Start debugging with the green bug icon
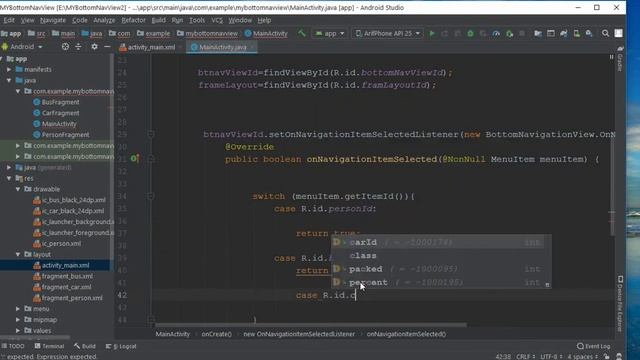 470,33
